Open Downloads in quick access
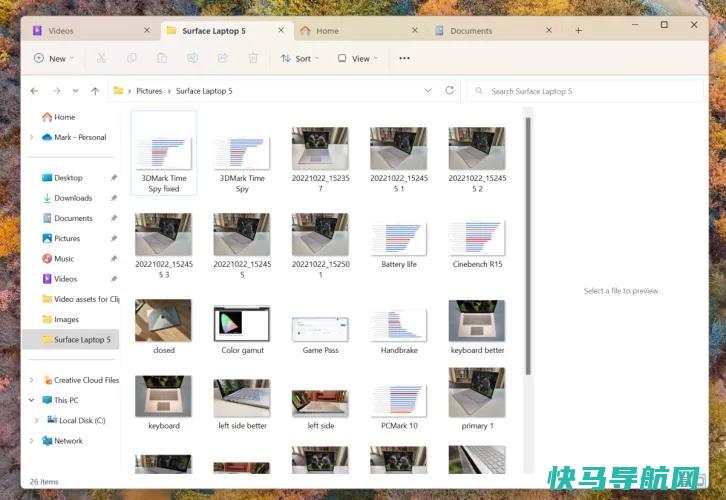 click(67, 198)
